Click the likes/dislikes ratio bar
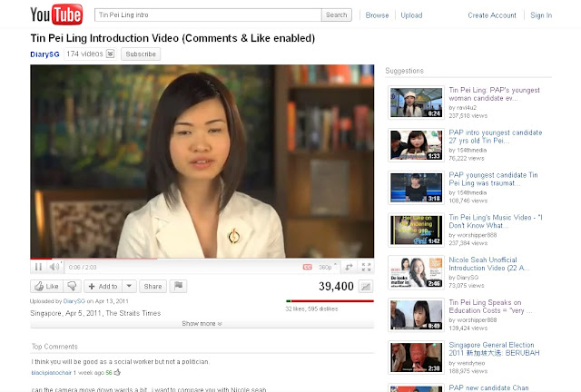This screenshot has height=392, width=581. [330, 301]
